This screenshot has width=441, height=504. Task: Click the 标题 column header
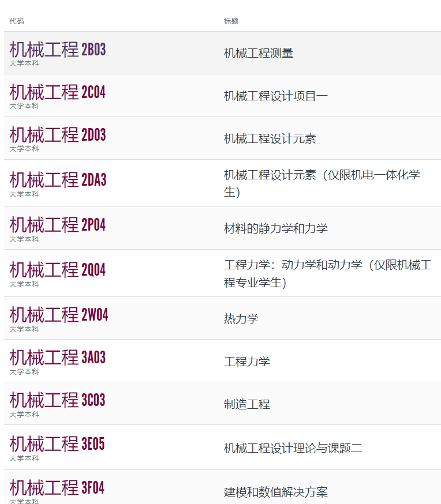(x=231, y=21)
